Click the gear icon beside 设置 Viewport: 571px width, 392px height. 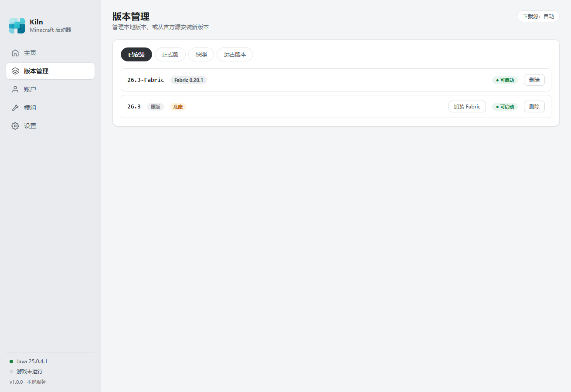15,126
